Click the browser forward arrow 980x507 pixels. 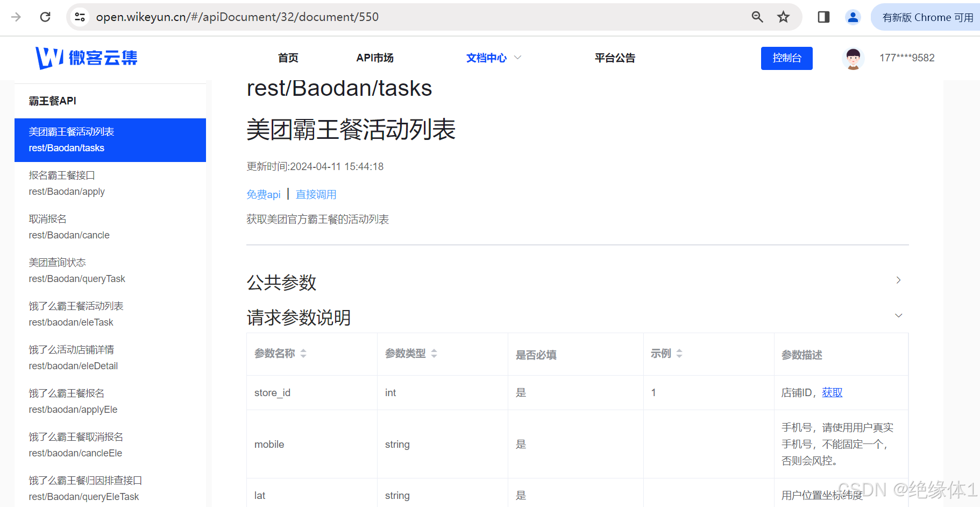[x=16, y=17]
